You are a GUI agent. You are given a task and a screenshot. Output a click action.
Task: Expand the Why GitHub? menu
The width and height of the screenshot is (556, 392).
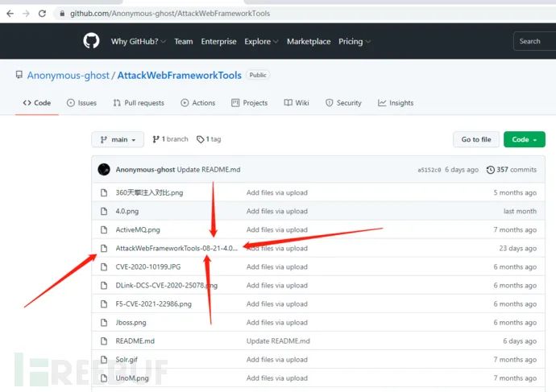point(139,41)
